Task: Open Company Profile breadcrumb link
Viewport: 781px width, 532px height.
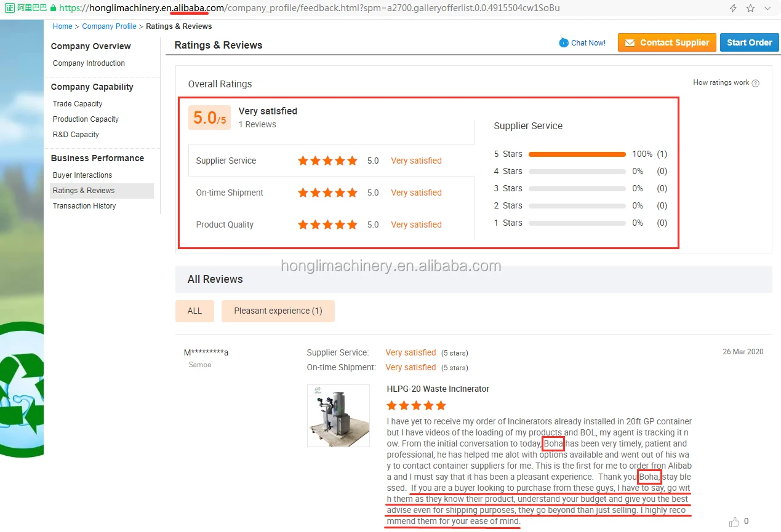Action: (109, 26)
